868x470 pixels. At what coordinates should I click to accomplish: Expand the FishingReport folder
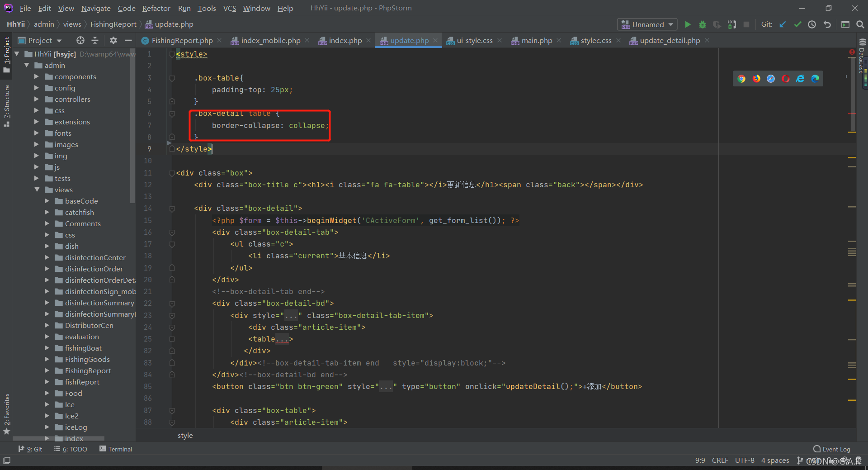pos(47,370)
